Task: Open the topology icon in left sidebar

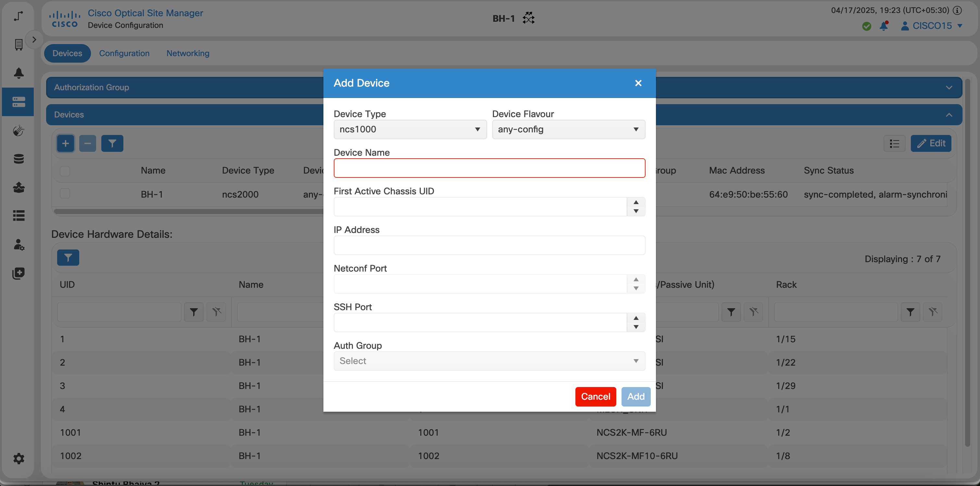Action: click(18, 16)
